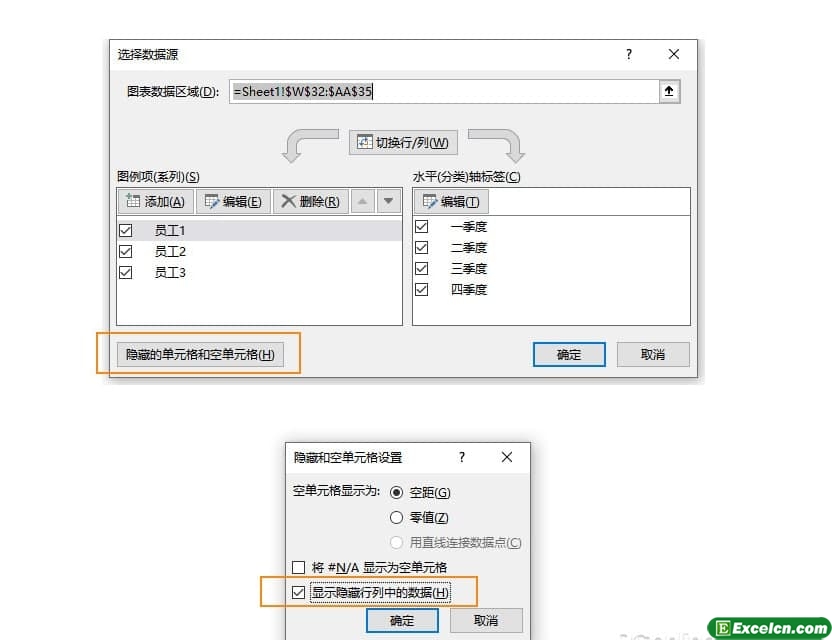Select the 员工1 series row

(x=259, y=230)
